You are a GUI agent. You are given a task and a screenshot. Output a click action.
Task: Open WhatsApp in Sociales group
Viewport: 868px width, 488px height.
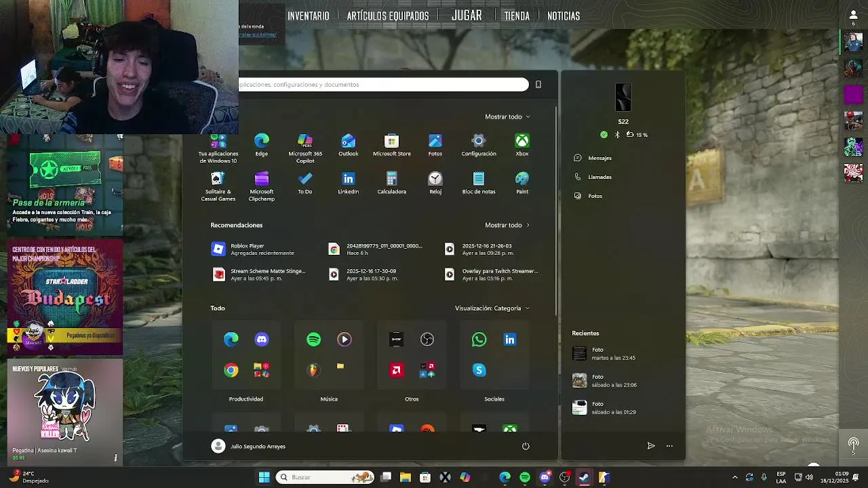[479, 339]
